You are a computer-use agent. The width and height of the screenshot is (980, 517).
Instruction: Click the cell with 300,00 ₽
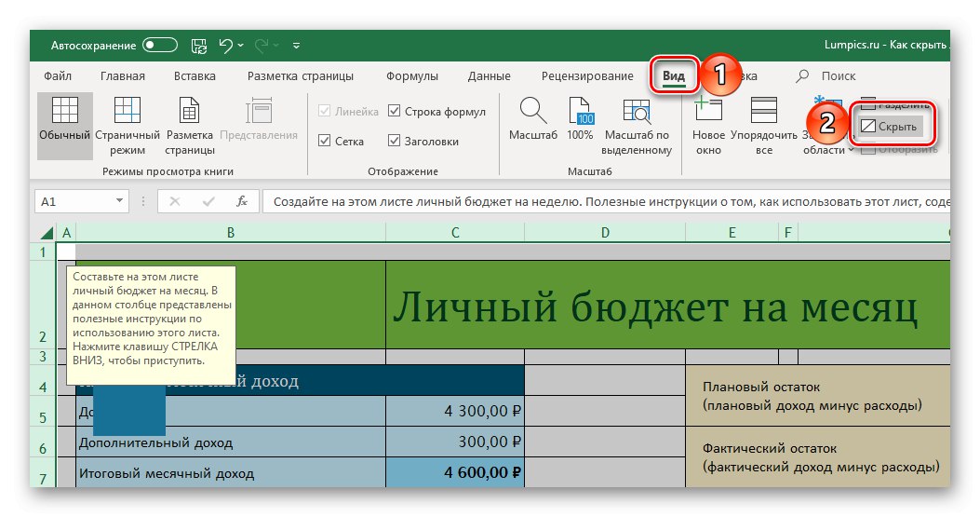[455, 442]
